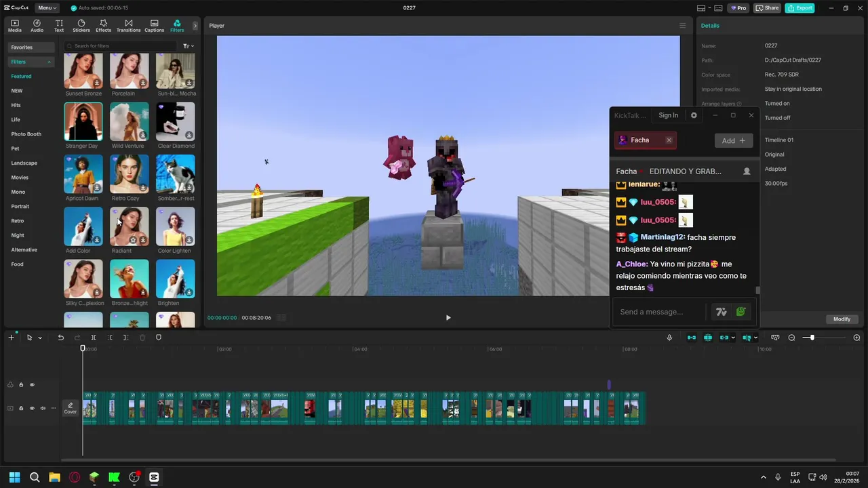Trim the clip's left side at playhead
Screen dimensions: 868x488
[x=110, y=338]
